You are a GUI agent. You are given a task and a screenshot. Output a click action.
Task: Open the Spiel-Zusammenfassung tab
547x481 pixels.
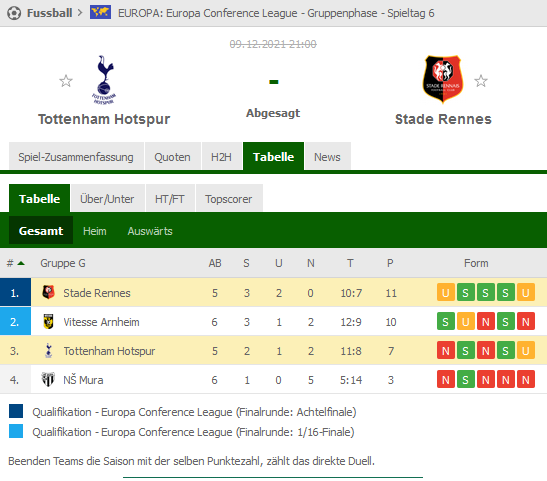tap(76, 157)
